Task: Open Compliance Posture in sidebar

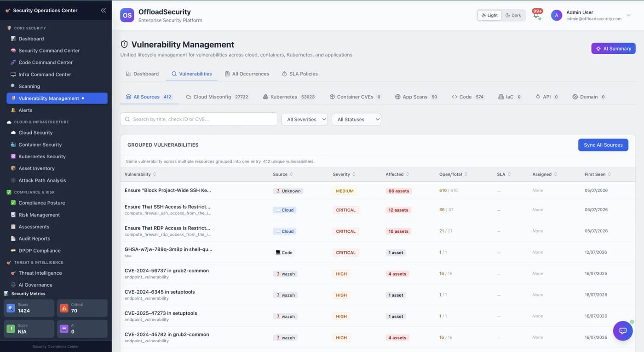Action: click(x=41, y=203)
